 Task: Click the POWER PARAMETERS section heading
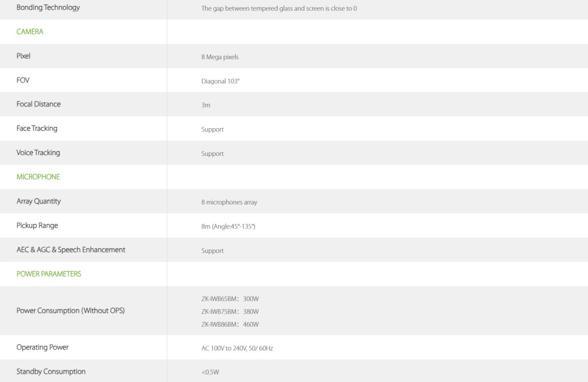(49, 274)
